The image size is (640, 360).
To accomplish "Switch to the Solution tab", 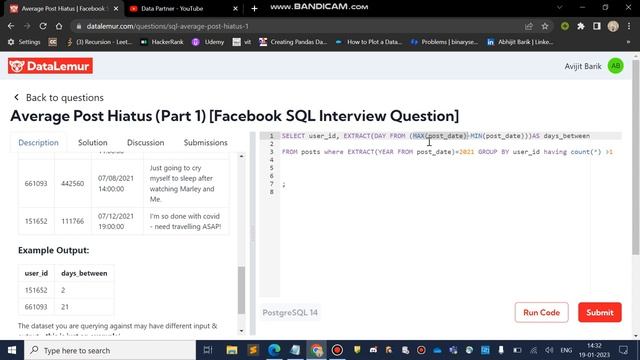I will tap(93, 142).
